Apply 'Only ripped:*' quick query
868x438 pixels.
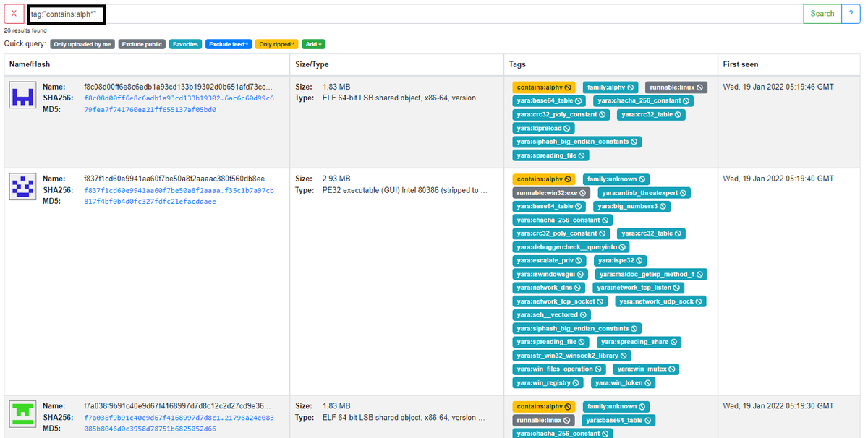(x=277, y=44)
